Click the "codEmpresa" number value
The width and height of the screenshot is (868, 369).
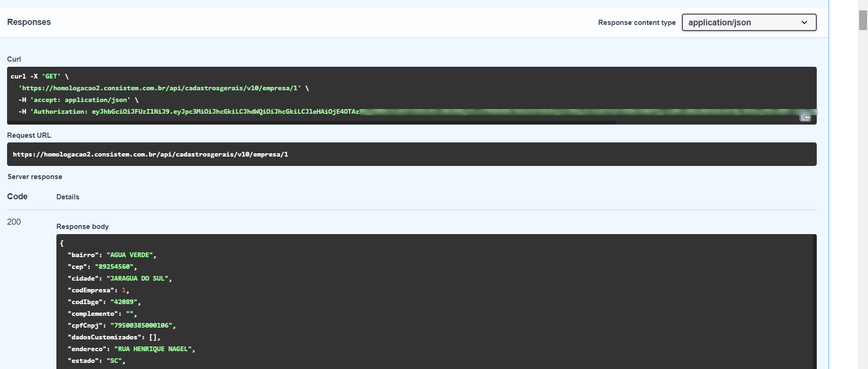(x=124, y=290)
